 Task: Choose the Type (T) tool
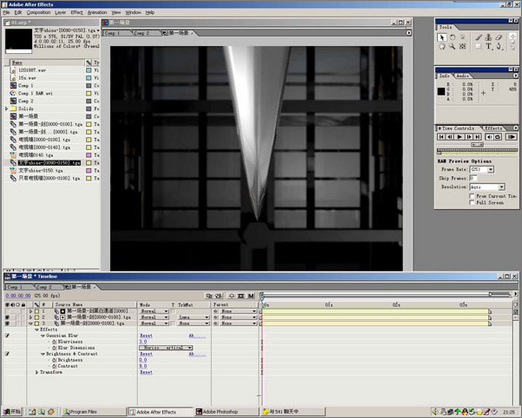point(488,46)
